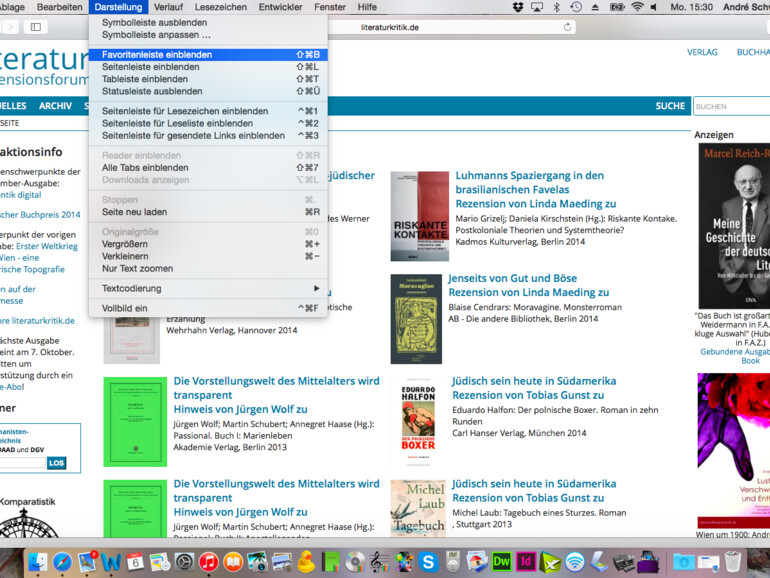Choose Vergrößern in the menu
770x578 pixels.
click(x=208, y=244)
